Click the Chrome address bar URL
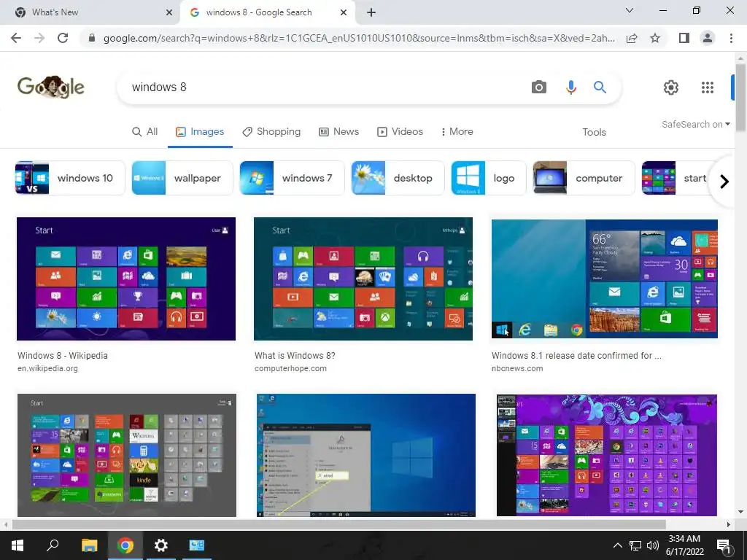 coord(358,38)
